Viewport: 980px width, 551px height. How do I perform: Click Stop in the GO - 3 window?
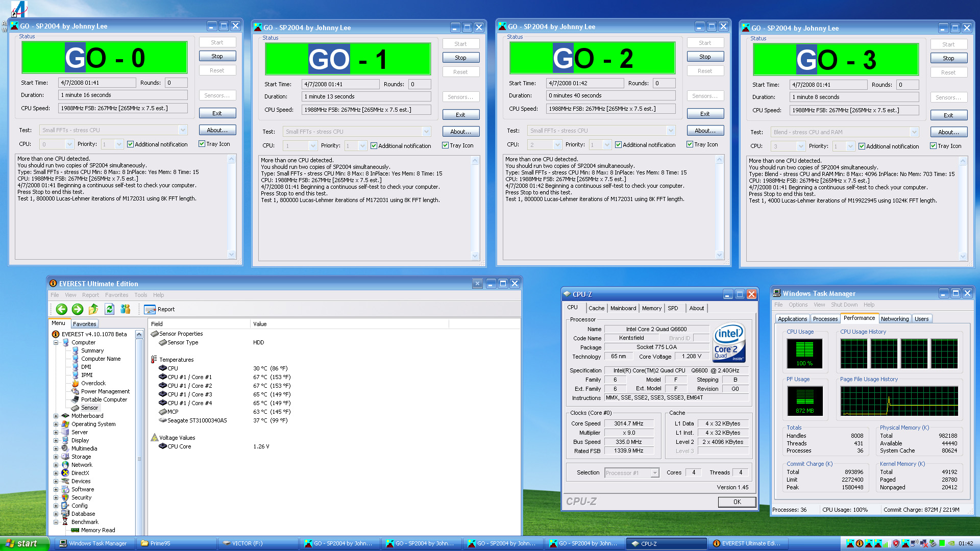click(949, 58)
